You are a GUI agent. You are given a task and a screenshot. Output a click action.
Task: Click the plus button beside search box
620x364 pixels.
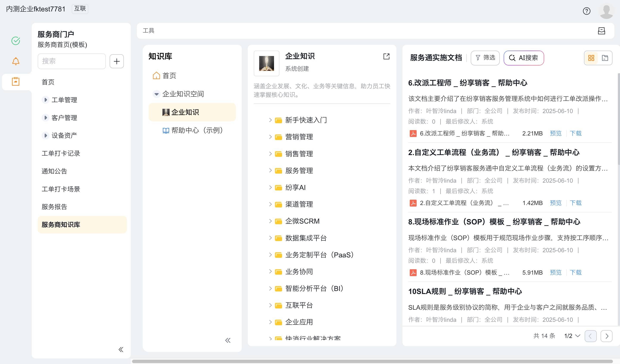[117, 61]
